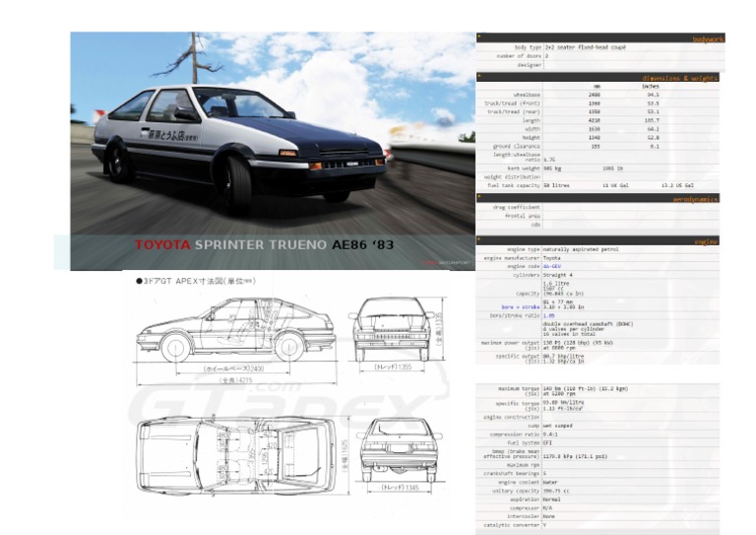Viewport: 756px width, 535px height.
Task: Click the 'drag coefficient' row label
Action: pos(517,208)
